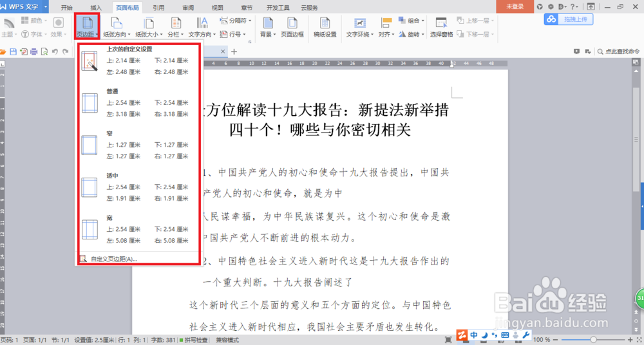Click the 背景 background icon

(x=268, y=23)
